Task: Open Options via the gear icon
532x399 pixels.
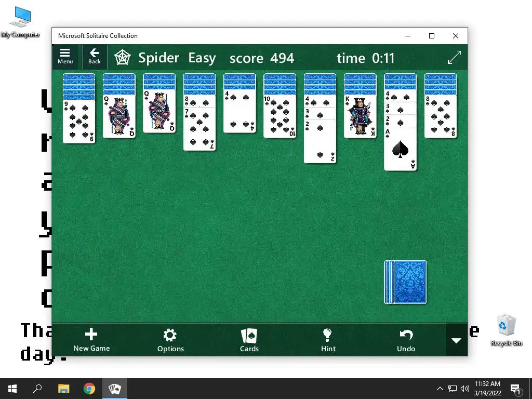Action: 170,340
